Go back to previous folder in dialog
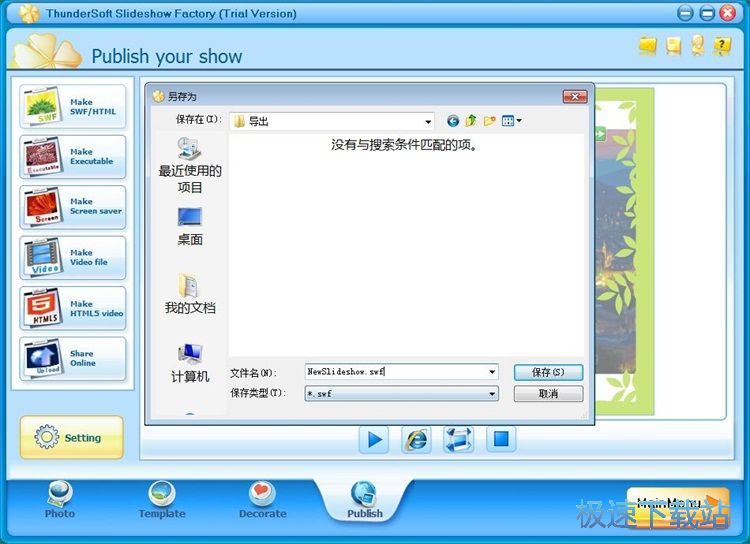 point(452,121)
